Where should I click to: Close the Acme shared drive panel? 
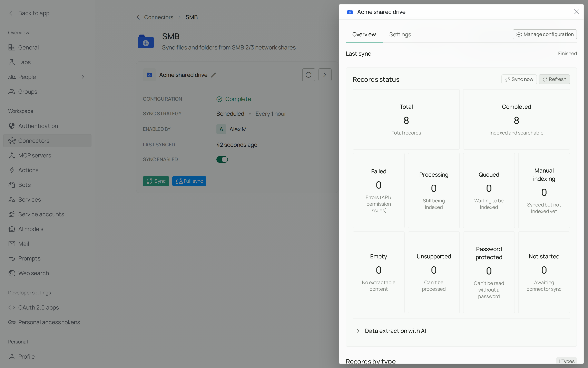[x=576, y=12]
